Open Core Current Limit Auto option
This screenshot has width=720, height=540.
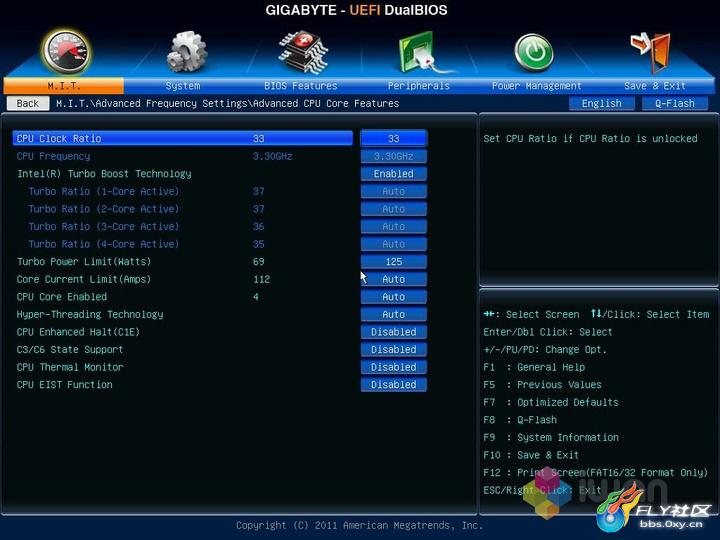[394, 279]
